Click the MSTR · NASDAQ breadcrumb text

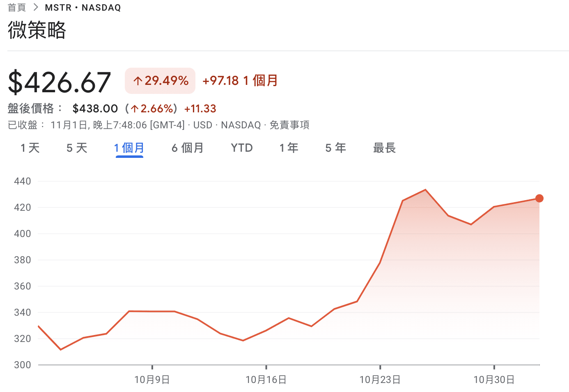83,7
